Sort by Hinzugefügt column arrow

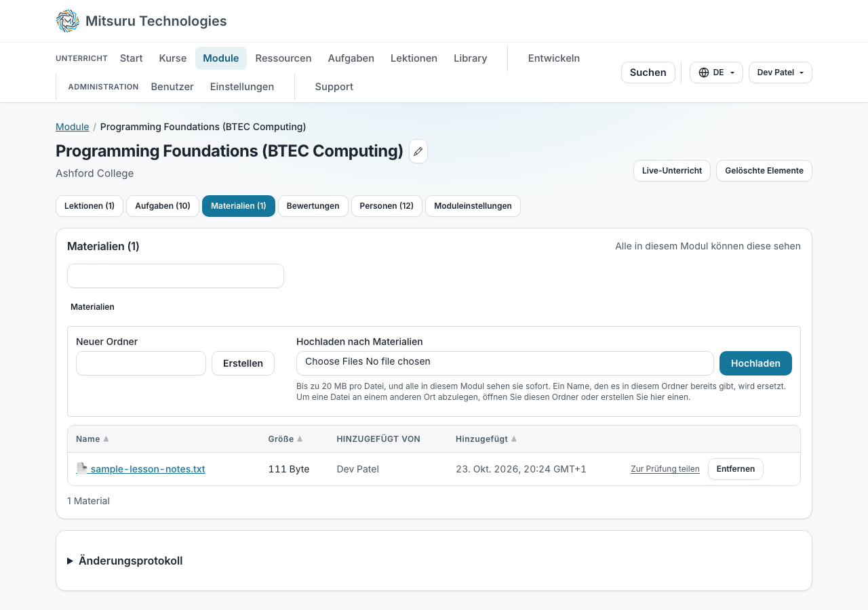(x=514, y=439)
